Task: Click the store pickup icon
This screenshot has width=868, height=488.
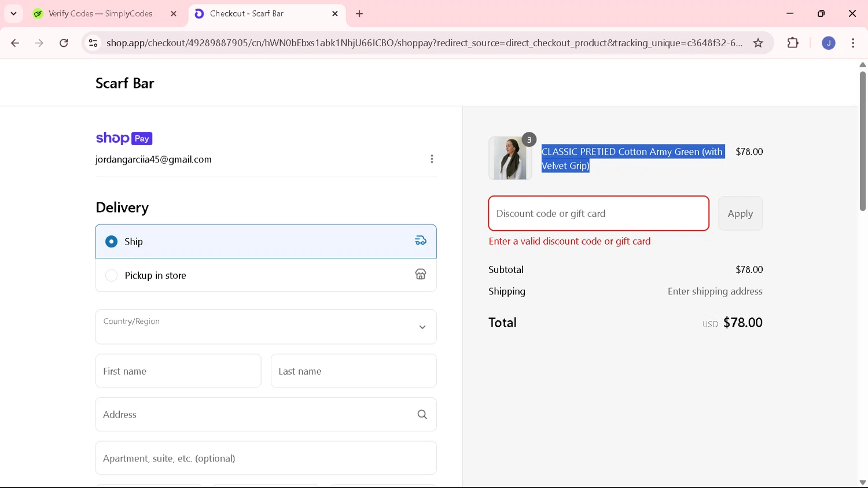Action: pos(421,275)
